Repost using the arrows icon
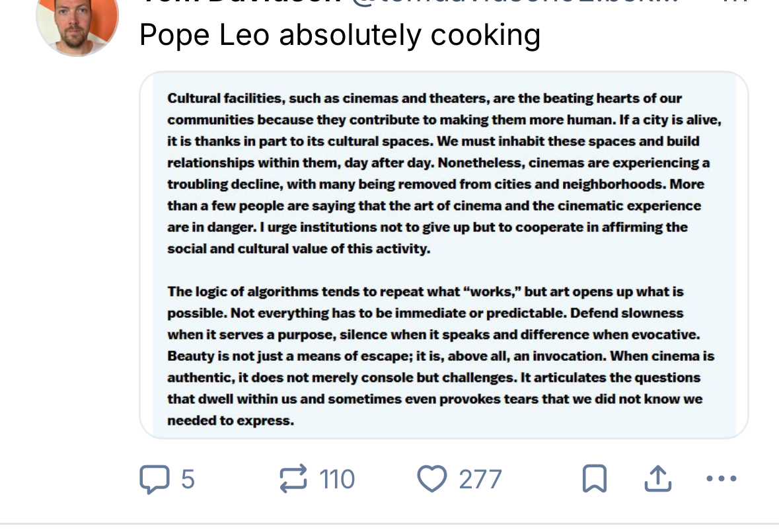The width and height of the screenshot is (779, 532). coord(293,478)
